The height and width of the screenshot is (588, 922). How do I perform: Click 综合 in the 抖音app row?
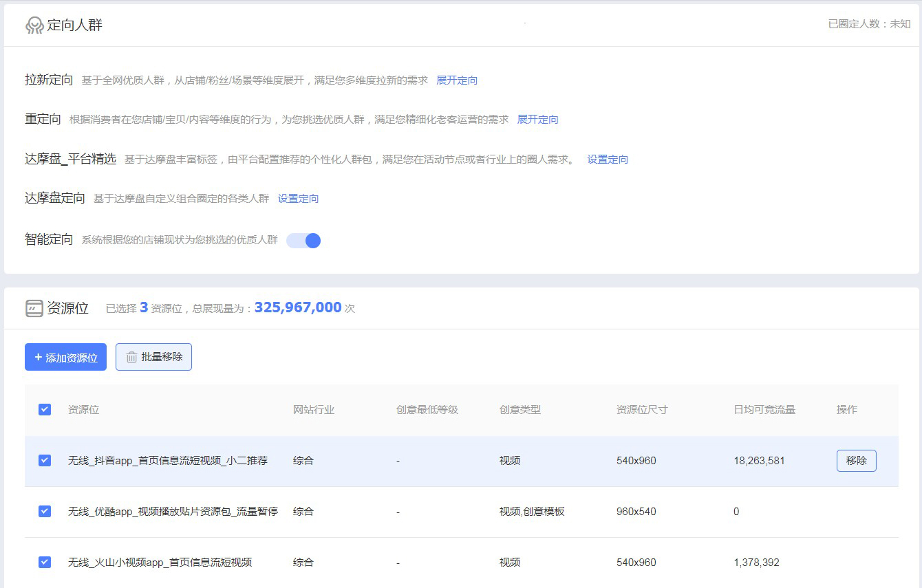303,460
